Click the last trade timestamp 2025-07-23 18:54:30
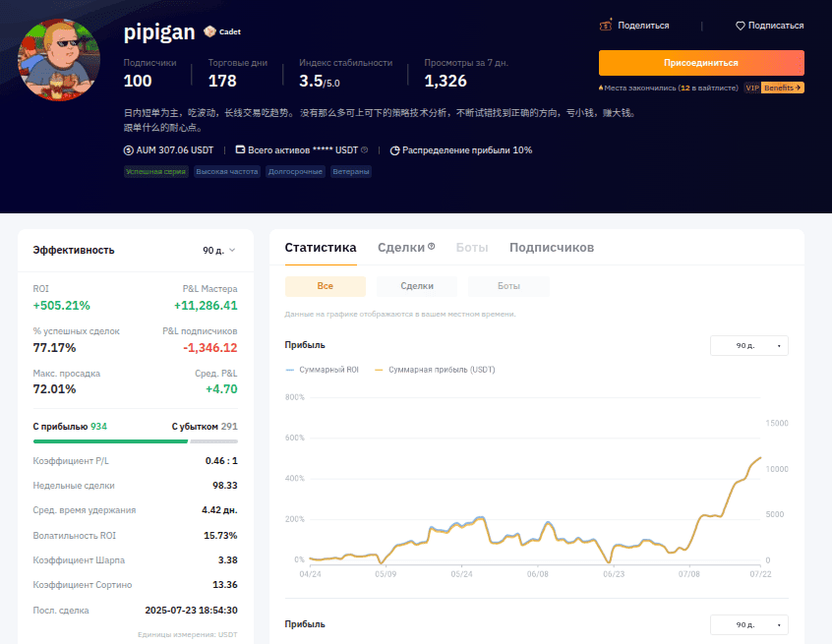832x644 pixels. point(191,610)
